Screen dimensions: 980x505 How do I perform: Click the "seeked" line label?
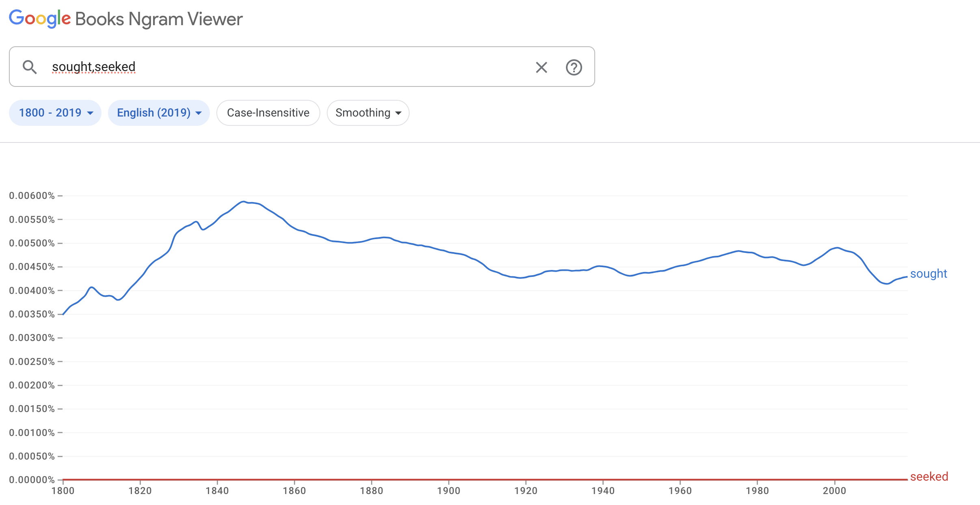(x=929, y=477)
